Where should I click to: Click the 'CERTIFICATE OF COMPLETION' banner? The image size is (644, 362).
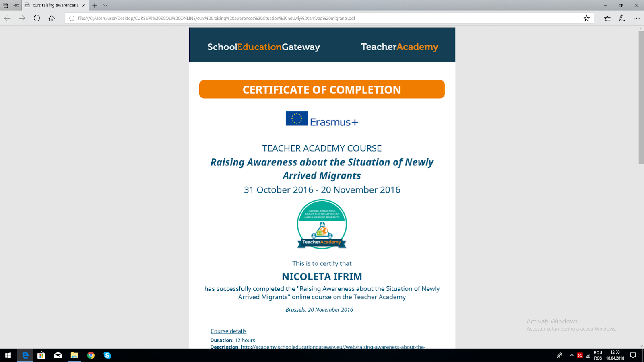point(322,89)
